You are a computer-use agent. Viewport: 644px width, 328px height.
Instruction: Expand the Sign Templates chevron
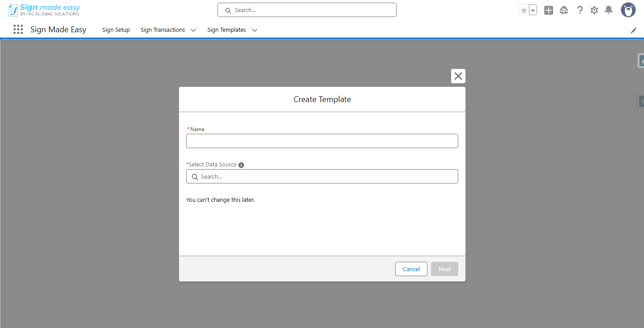[255, 30]
